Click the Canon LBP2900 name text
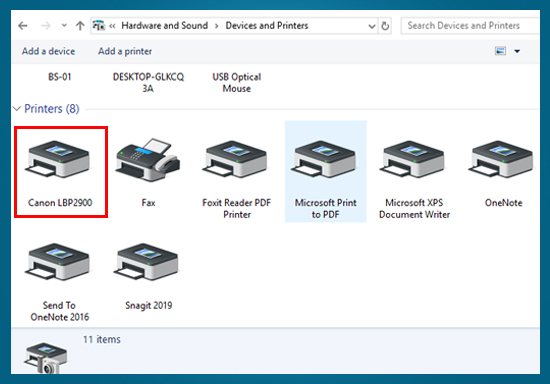550x384 pixels. tap(60, 203)
